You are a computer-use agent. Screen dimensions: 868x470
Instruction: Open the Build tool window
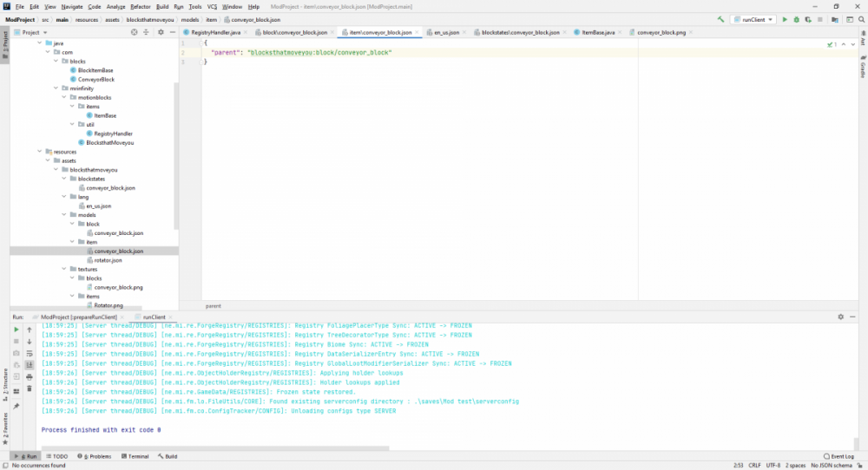[x=168, y=456]
